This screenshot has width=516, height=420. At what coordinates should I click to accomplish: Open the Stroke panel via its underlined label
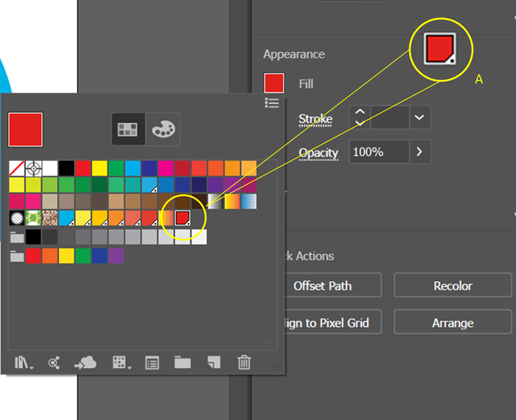click(x=315, y=118)
